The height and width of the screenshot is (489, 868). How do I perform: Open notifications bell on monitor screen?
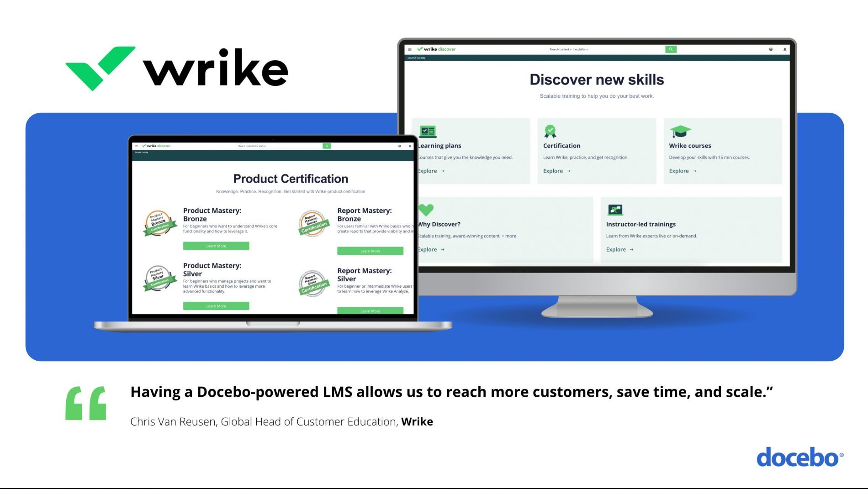[x=785, y=49]
